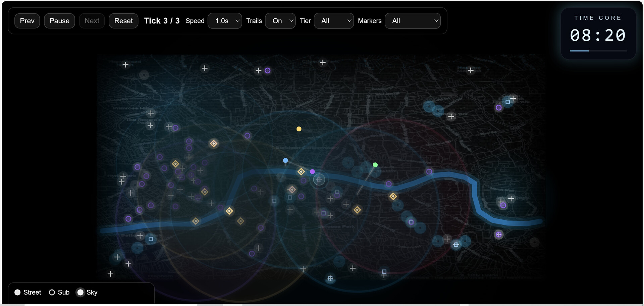
Task: Toggle the Sky layer off
Action: (x=80, y=292)
